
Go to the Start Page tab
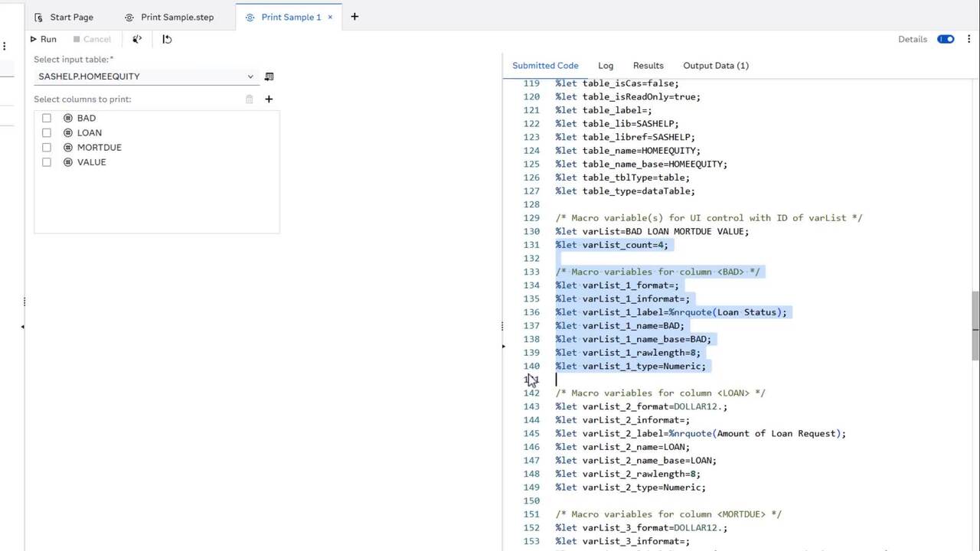tap(64, 17)
